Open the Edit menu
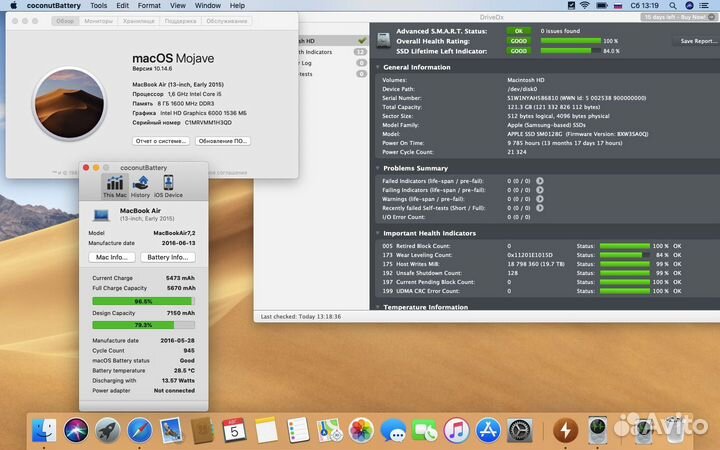 click(123, 6)
